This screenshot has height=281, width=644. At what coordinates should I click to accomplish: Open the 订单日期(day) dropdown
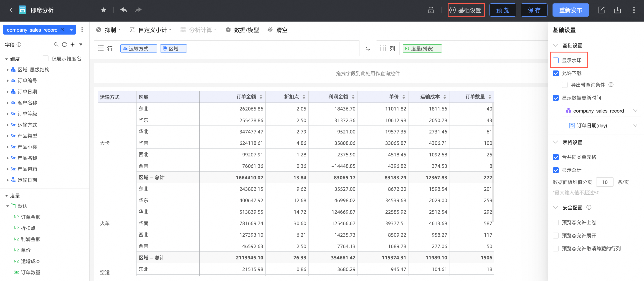pos(601,125)
